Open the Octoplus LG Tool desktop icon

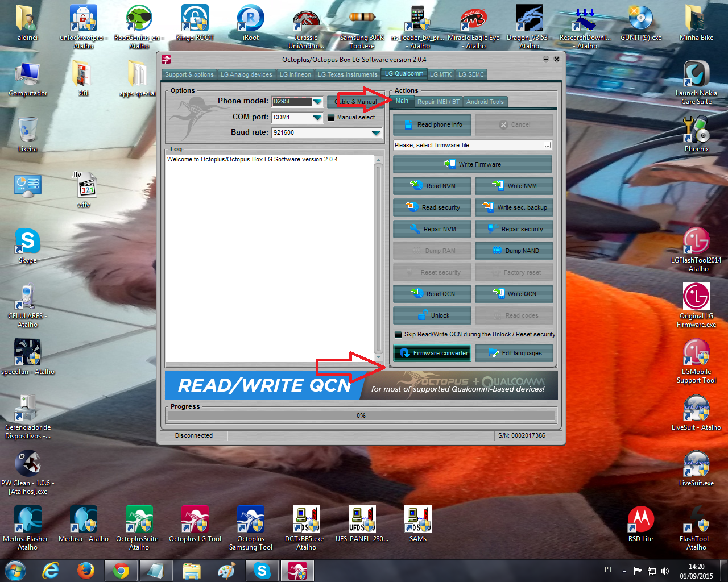coord(195,524)
